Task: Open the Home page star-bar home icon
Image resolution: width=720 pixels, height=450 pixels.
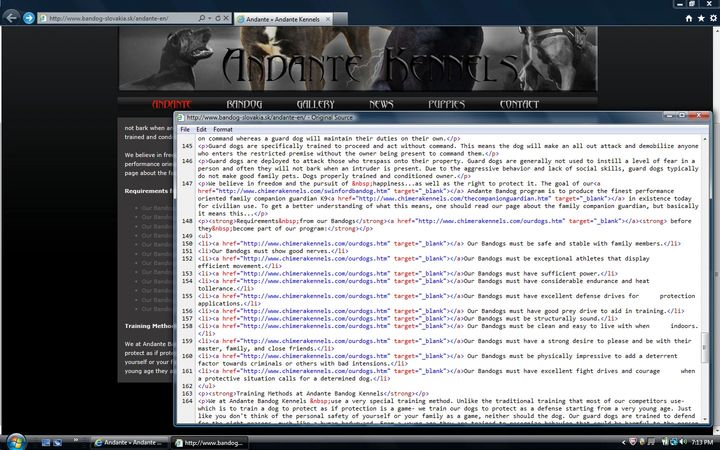Action: 688,18
